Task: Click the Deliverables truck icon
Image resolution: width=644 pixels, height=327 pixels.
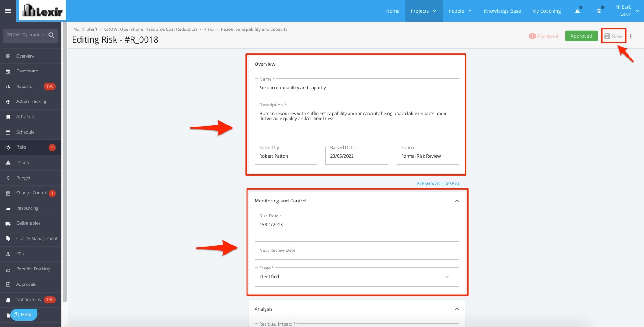Action: (x=8, y=223)
